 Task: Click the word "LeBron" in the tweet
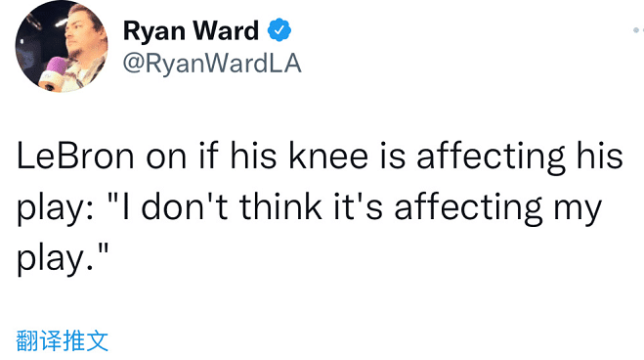(75, 157)
